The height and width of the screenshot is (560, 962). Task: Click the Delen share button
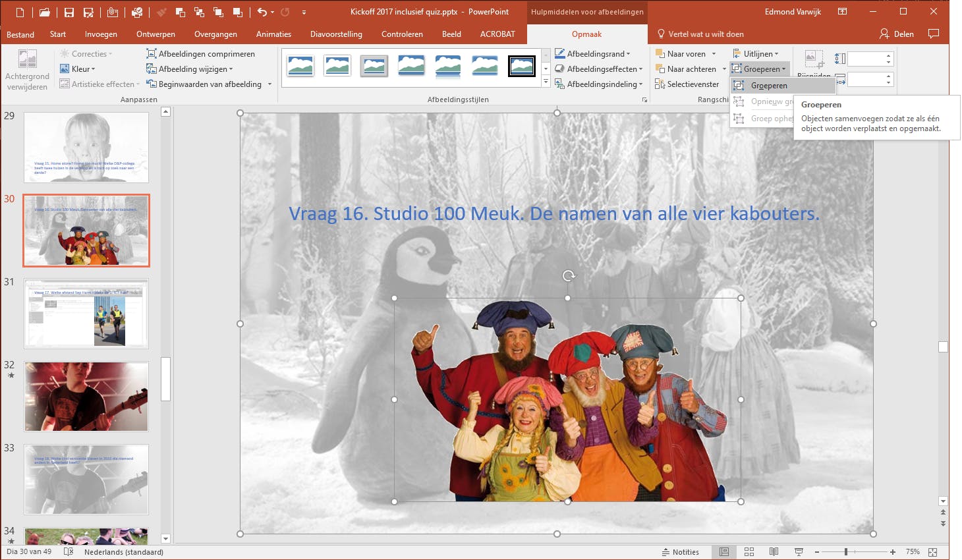(x=897, y=34)
